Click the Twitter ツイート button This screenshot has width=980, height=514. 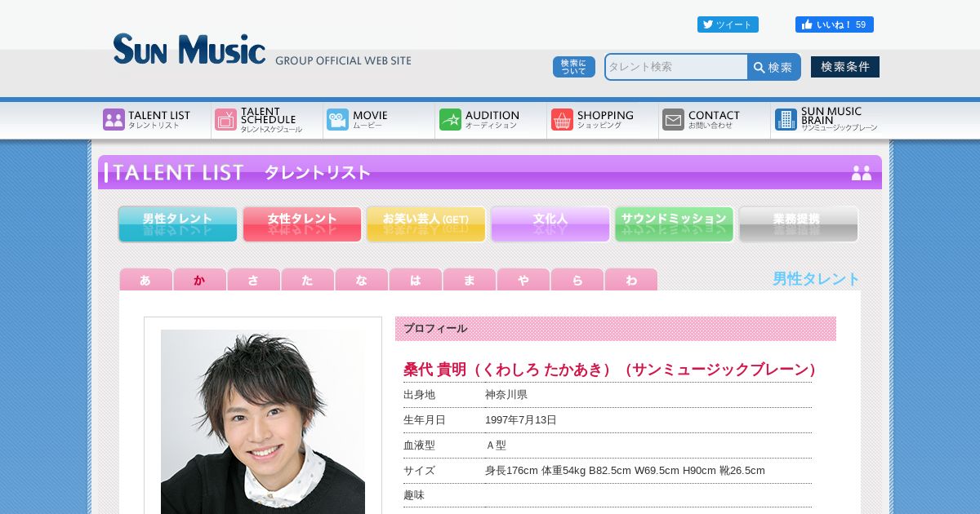[x=728, y=24]
